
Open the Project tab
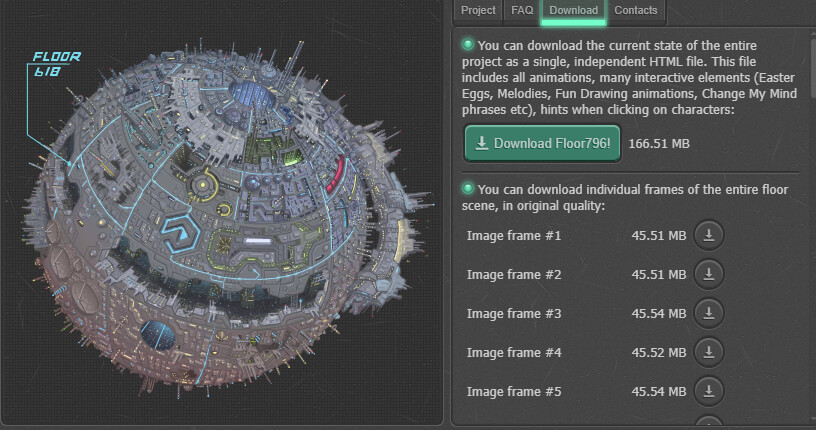[x=478, y=10]
